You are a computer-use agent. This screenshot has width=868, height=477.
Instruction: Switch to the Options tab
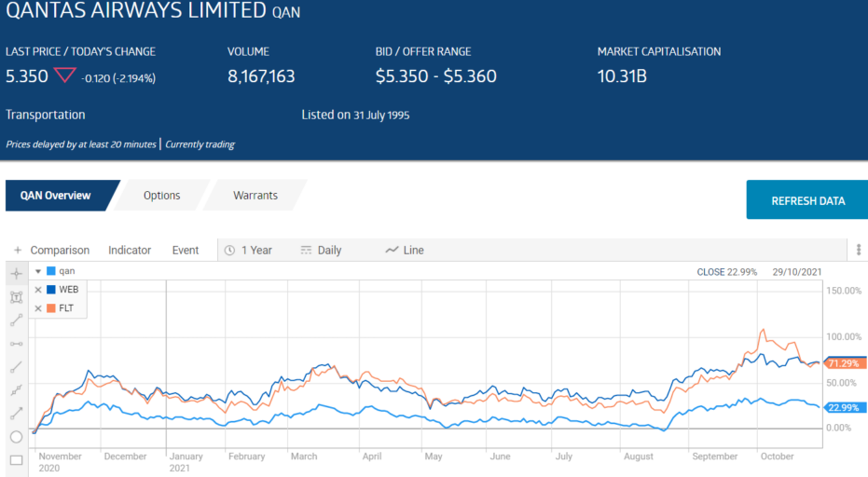pos(161,196)
